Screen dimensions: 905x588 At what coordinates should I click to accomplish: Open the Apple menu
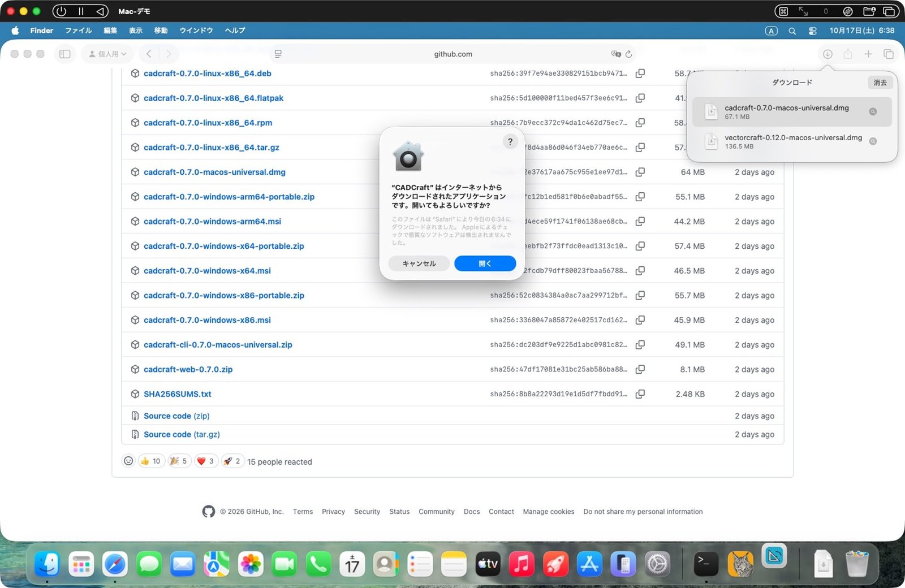(15, 31)
